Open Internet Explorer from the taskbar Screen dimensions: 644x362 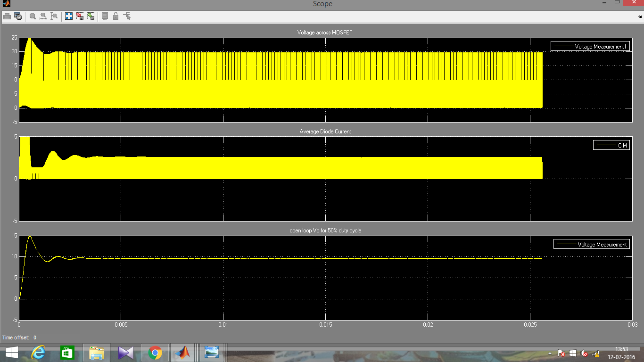pos(39,353)
